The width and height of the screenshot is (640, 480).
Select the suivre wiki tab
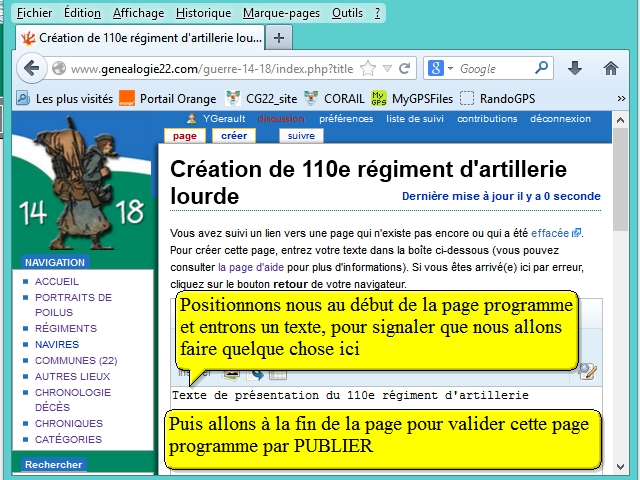coord(301,136)
